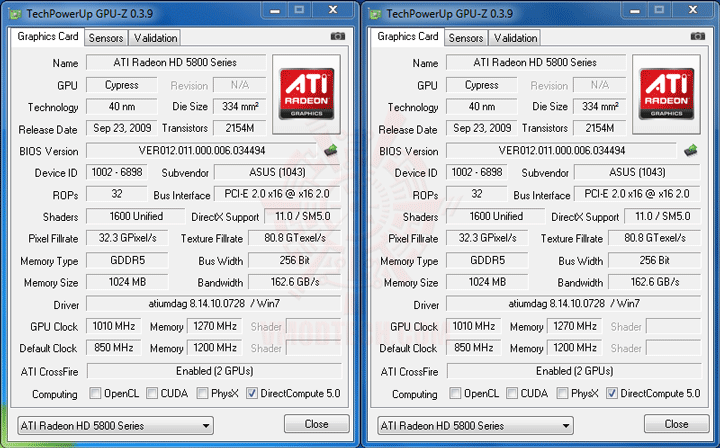Switch to Sensors tab in right window
The height and width of the screenshot is (448, 720).
(466, 38)
